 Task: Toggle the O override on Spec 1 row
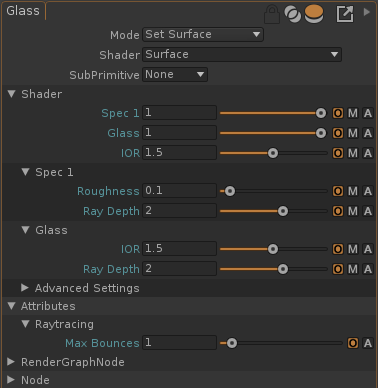click(338, 113)
